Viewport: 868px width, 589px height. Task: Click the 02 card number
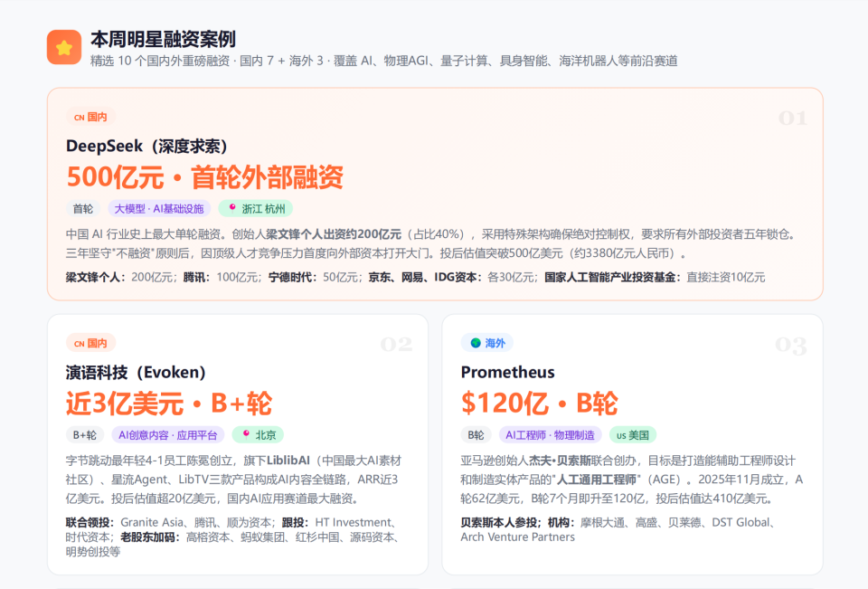coord(396,345)
